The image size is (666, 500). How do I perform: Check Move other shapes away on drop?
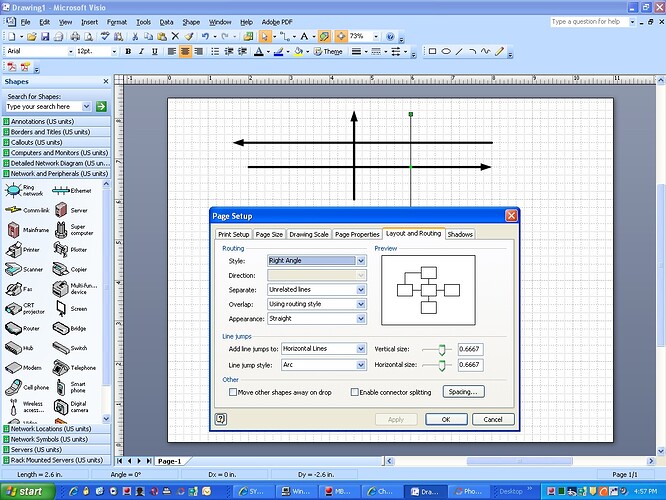233,392
